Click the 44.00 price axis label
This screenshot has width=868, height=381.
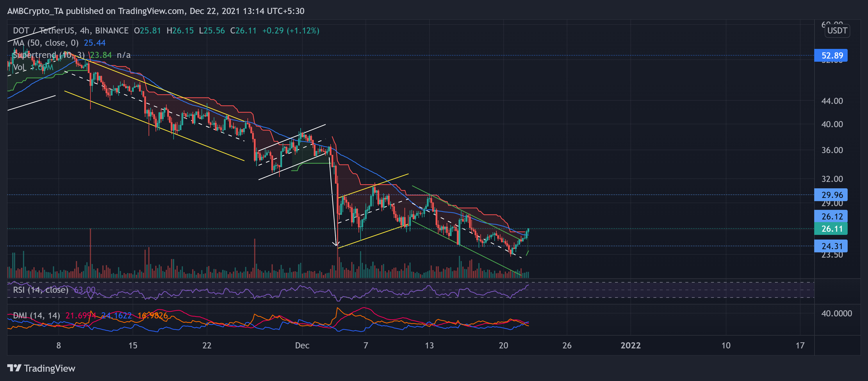pos(832,101)
